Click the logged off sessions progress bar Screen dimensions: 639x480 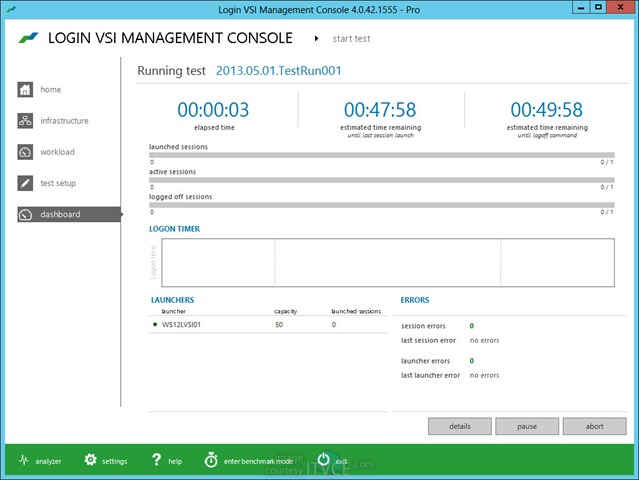tap(382, 205)
